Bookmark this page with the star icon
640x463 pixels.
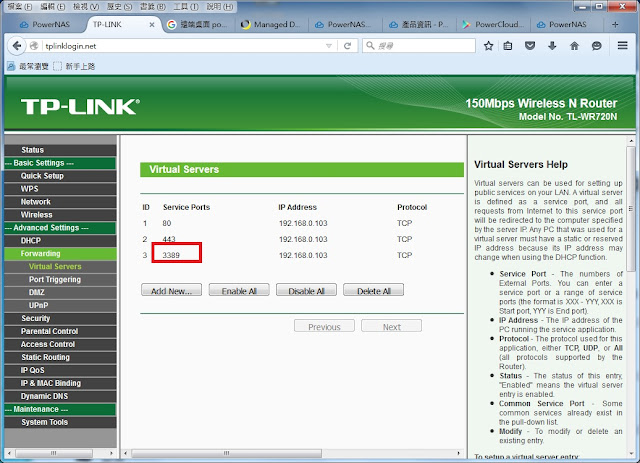(x=488, y=46)
